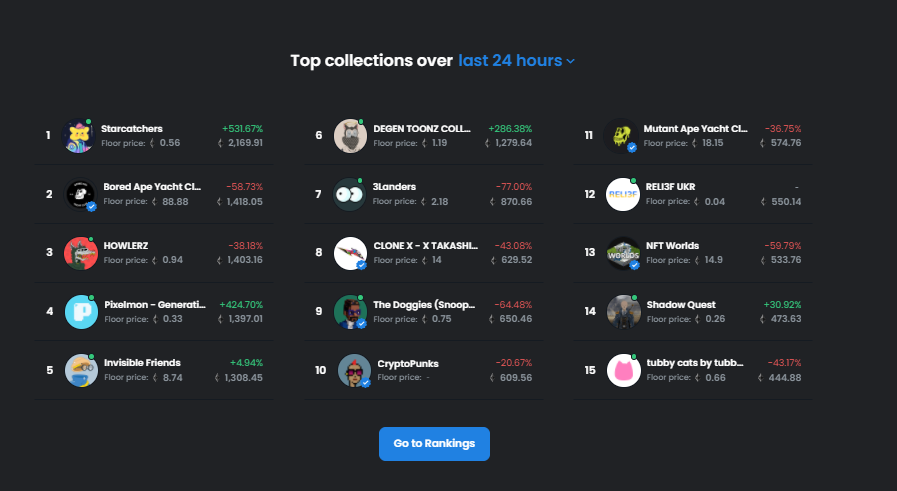Viewport: 897px width, 491px height.
Task: Click the +286.38% change for DEGEN TOONZ
Action: [x=510, y=129]
